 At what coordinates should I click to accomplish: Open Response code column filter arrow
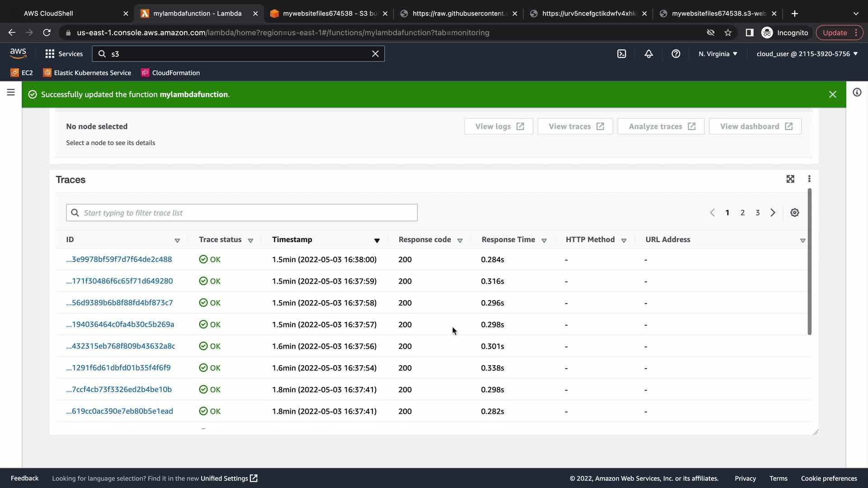[460, 240]
